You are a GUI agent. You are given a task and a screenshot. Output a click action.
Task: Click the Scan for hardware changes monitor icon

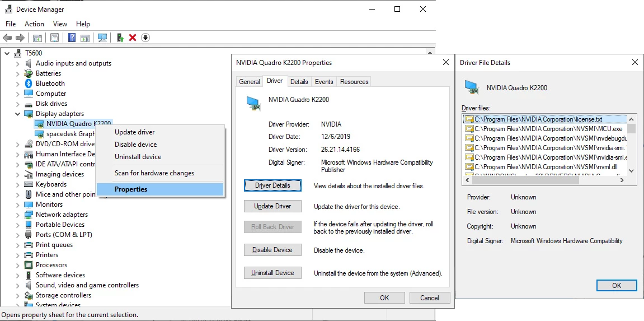tap(102, 38)
